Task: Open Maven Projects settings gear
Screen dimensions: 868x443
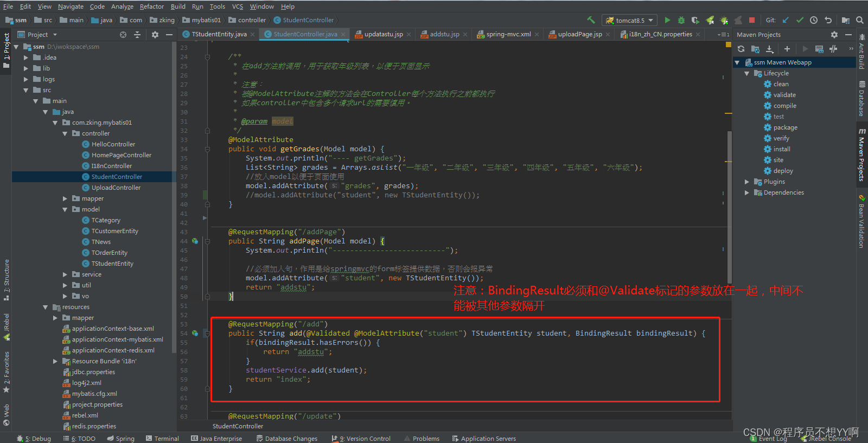Action: [834, 35]
